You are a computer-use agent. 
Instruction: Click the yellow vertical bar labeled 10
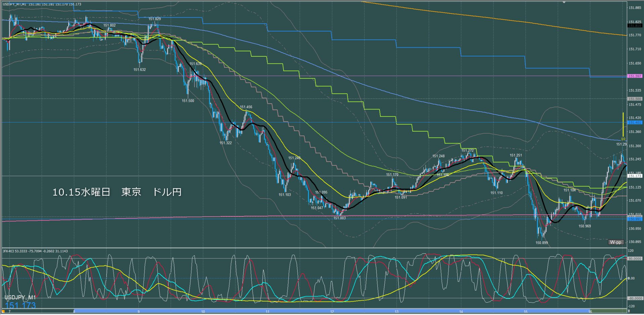[623, 126]
